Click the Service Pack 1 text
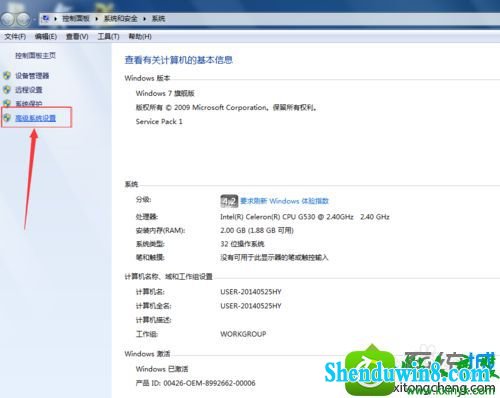 coord(159,122)
